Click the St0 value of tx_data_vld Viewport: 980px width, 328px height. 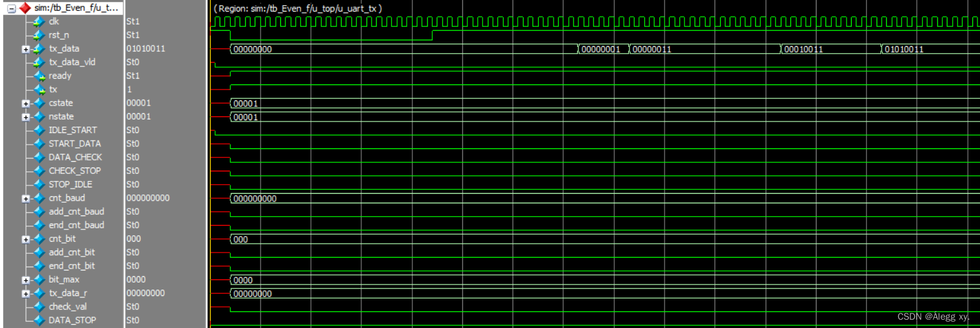click(133, 62)
